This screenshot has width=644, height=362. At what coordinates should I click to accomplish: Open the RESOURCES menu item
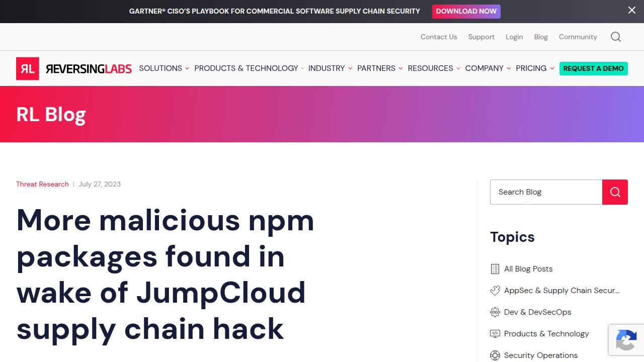(x=431, y=68)
